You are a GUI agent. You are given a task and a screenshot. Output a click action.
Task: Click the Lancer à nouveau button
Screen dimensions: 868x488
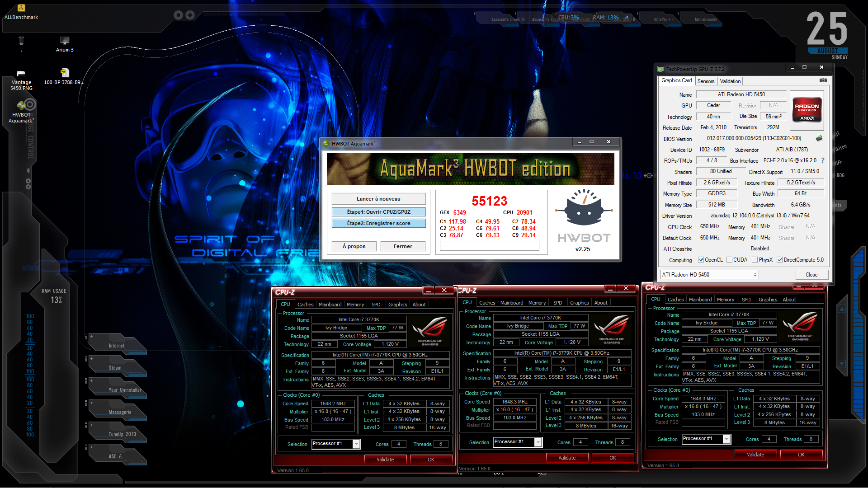tap(378, 199)
